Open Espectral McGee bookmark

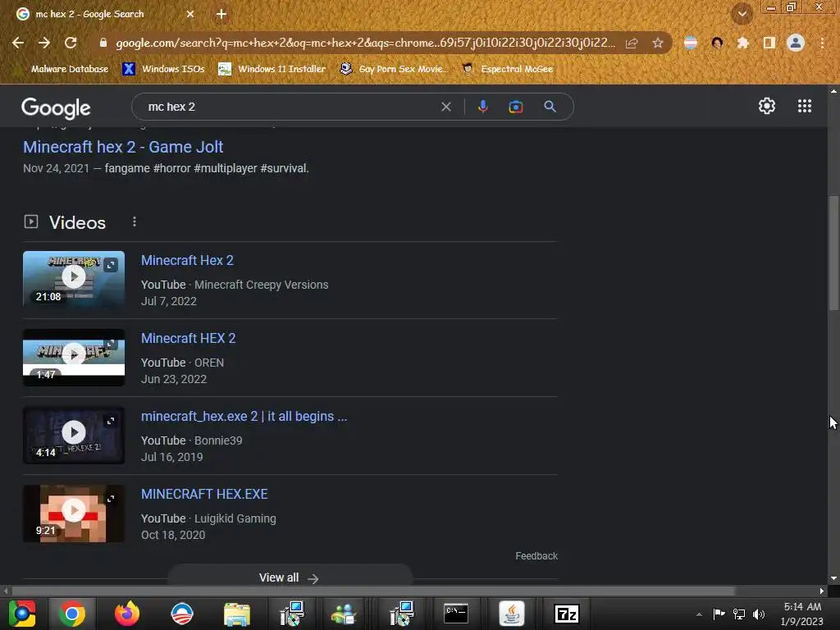[x=508, y=69]
